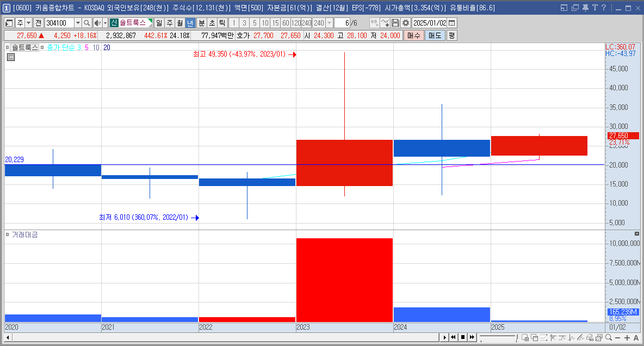Switch chart to monthly (월) period

(179, 23)
